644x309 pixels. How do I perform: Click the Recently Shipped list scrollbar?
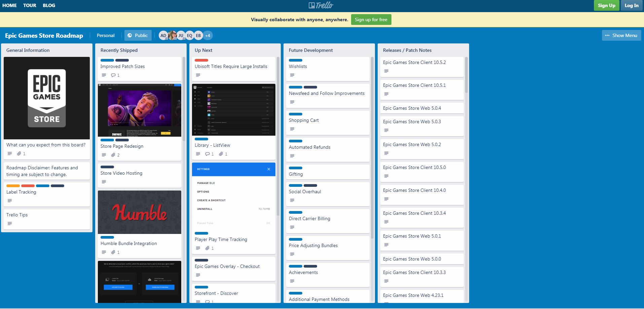184,99
